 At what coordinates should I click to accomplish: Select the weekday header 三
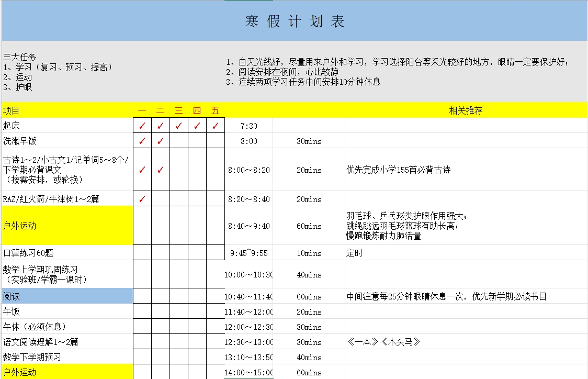point(179,110)
